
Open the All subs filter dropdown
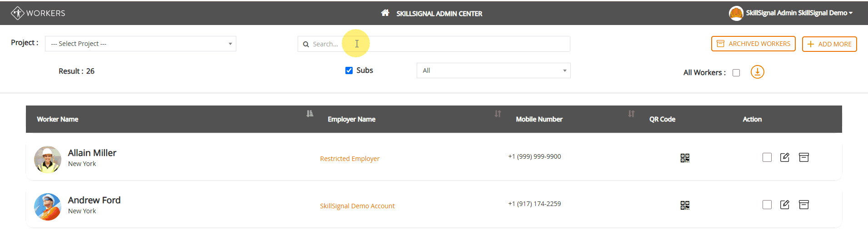tap(494, 70)
